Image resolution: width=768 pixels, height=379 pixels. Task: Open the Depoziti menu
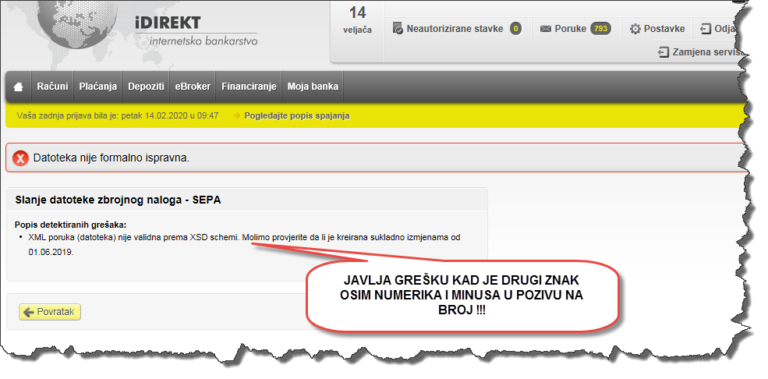coord(145,87)
